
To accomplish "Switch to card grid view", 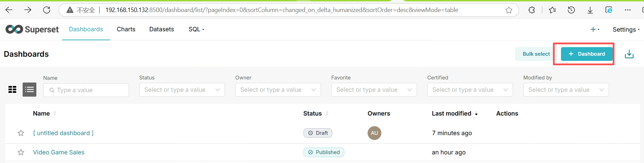I will [x=12, y=90].
